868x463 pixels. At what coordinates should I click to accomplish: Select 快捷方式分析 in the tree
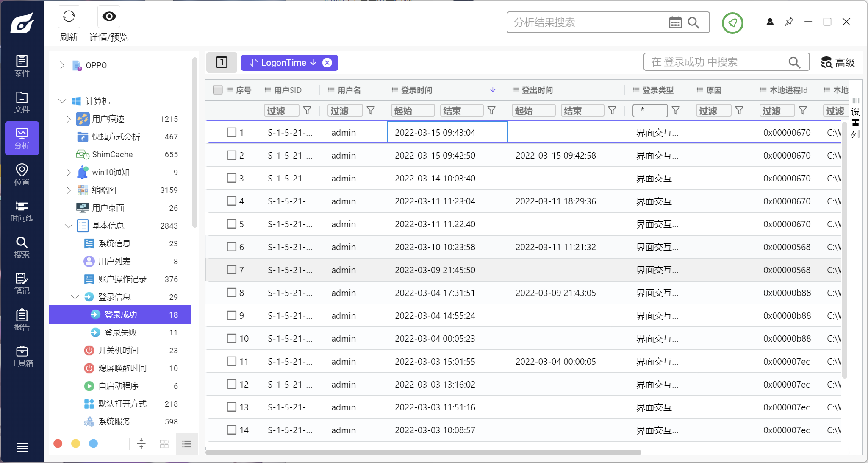point(120,137)
